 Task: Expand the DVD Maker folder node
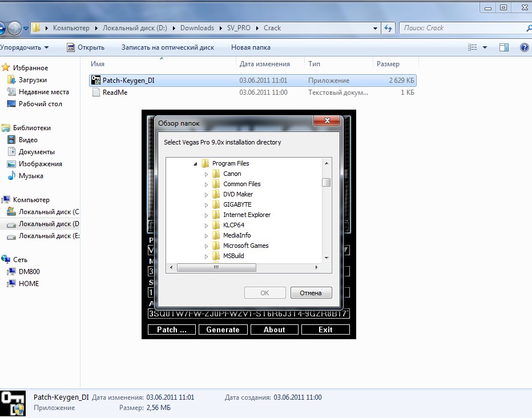point(206,195)
